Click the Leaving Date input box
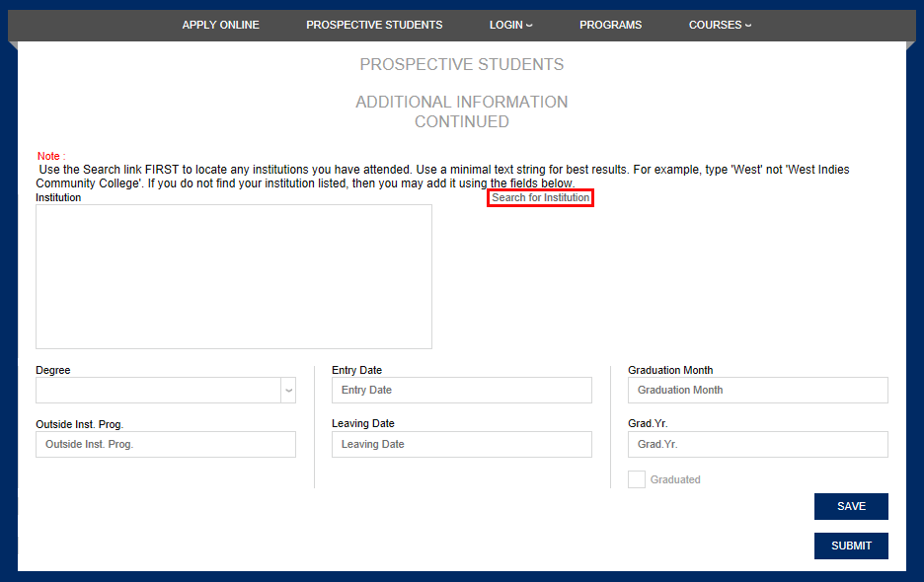The height and width of the screenshot is (582, 924). click(461, 444)
